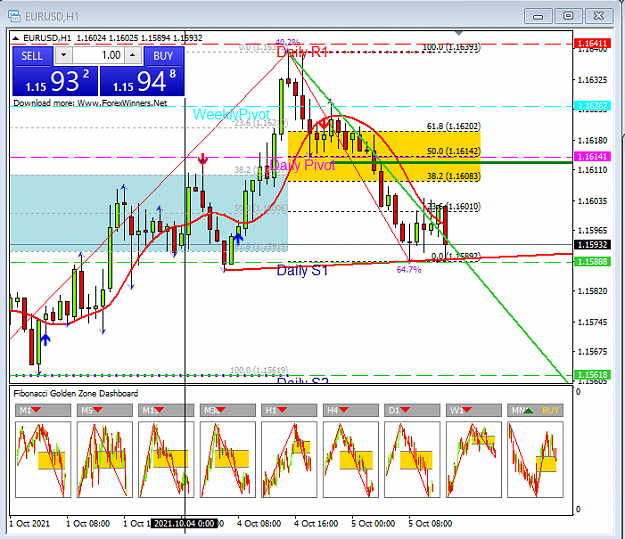The image size is (625, 539).
Task: Open the H4 mini chart thumbnail
Action: pyautogui.click(x=350, y=459)
